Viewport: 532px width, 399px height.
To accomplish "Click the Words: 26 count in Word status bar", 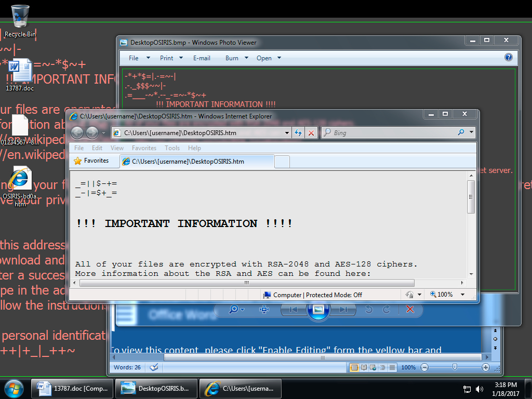I will [x=127, y=367].
